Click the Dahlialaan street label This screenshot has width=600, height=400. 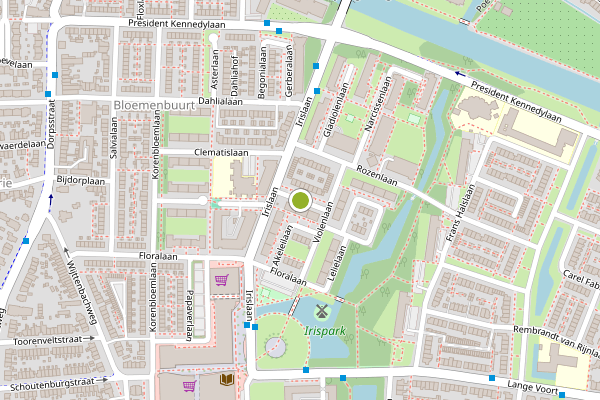tap(220, 101)
